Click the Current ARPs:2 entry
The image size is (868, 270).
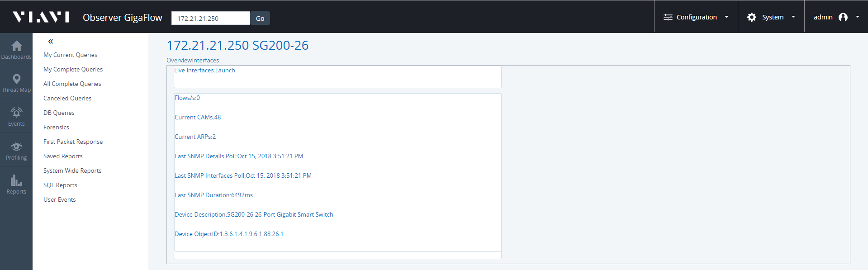tap(195, 137)
